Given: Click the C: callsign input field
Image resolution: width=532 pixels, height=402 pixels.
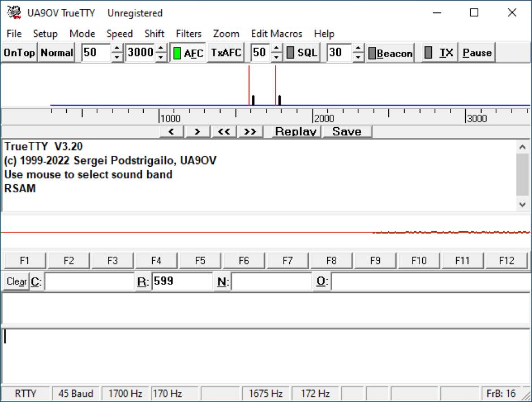Looking at the screenshot, I should [x=89, y=282].
